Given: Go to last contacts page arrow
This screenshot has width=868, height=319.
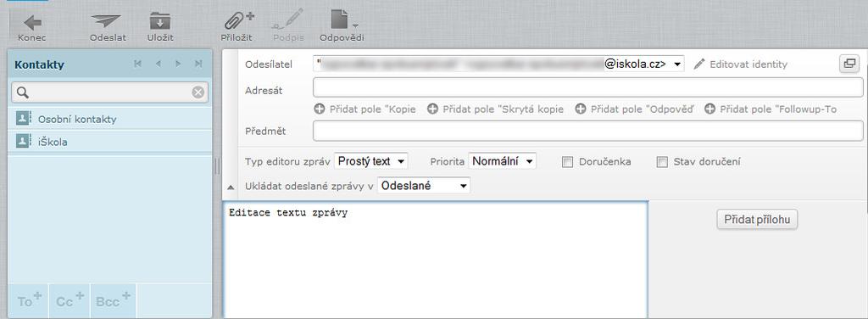Looking at the screenshot, I should click(x=198, y=64).
